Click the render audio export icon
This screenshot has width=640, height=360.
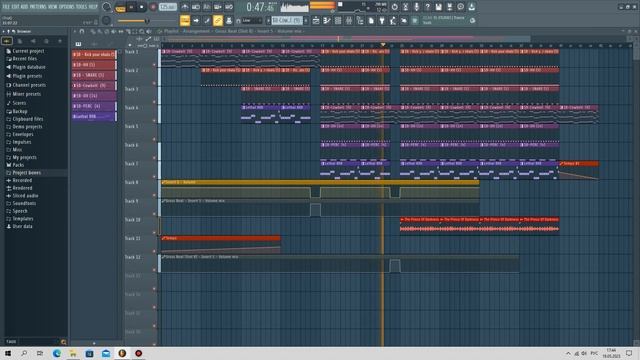[x=449, y=7]
